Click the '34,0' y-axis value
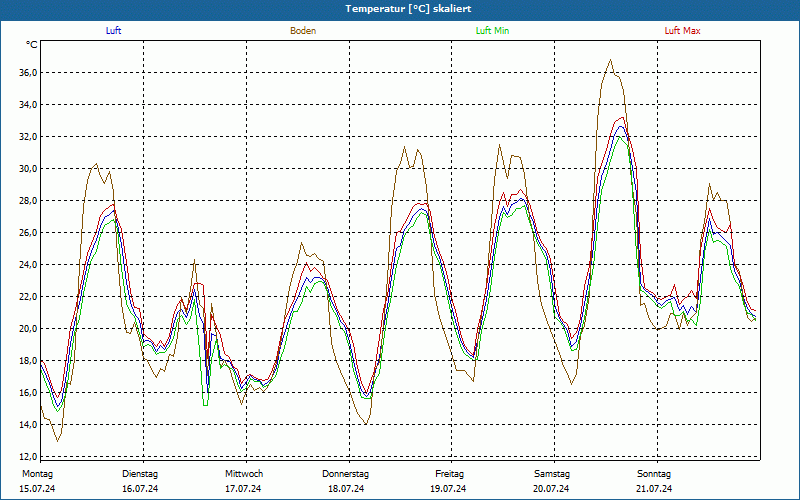This screenshot has height=500, width=800. (x=28, y=105)
